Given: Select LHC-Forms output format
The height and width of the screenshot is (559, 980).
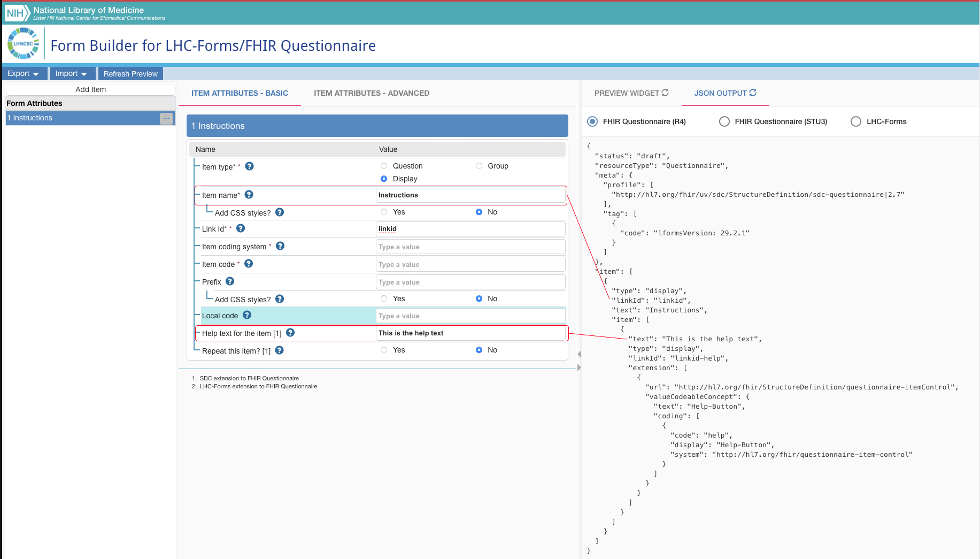Looking at the screenshot, I should (x=856, y=121).
